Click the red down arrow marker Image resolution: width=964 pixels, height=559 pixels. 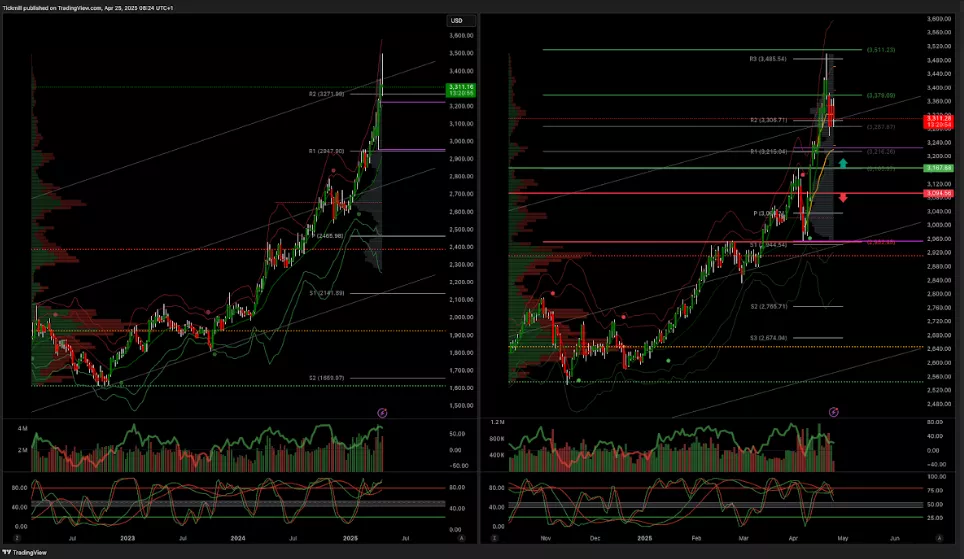pos(844,197)
